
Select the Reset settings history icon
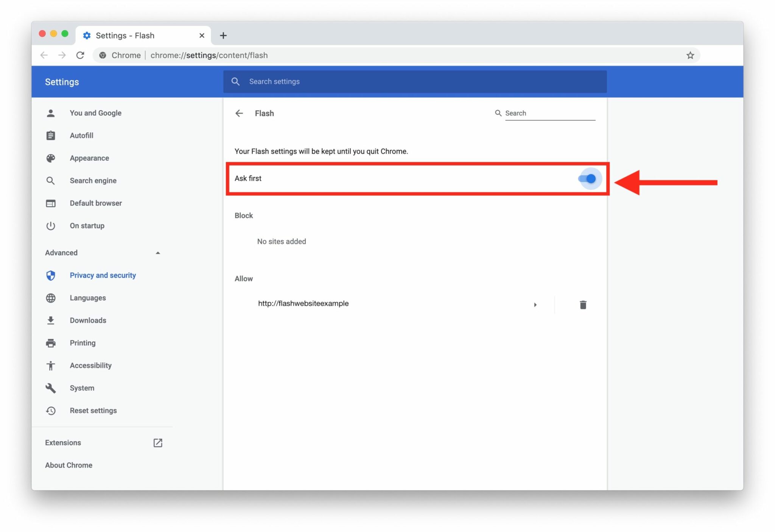[51, 411]
